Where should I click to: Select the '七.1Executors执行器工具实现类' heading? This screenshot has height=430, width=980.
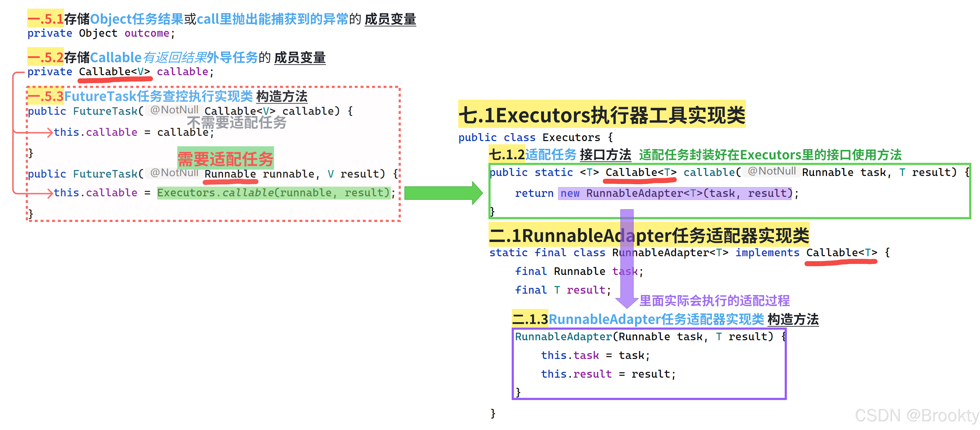pyautogui.click(x=601, y=115)
